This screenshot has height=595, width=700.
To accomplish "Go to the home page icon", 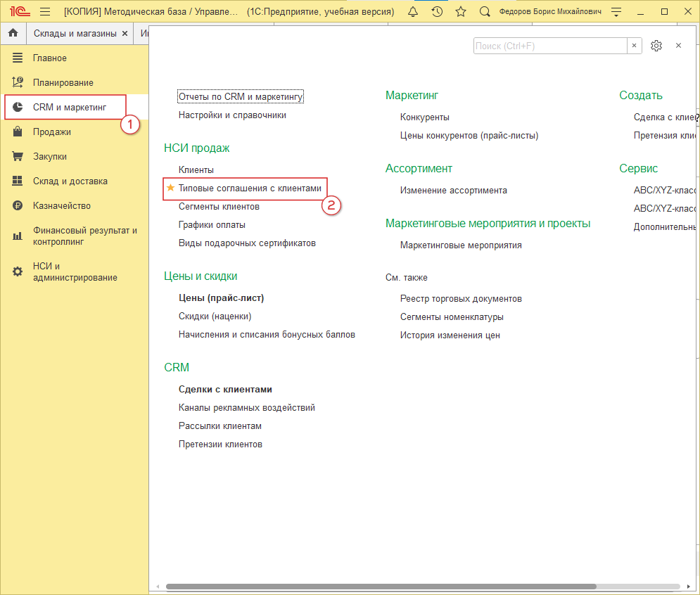I will point(13,33).
